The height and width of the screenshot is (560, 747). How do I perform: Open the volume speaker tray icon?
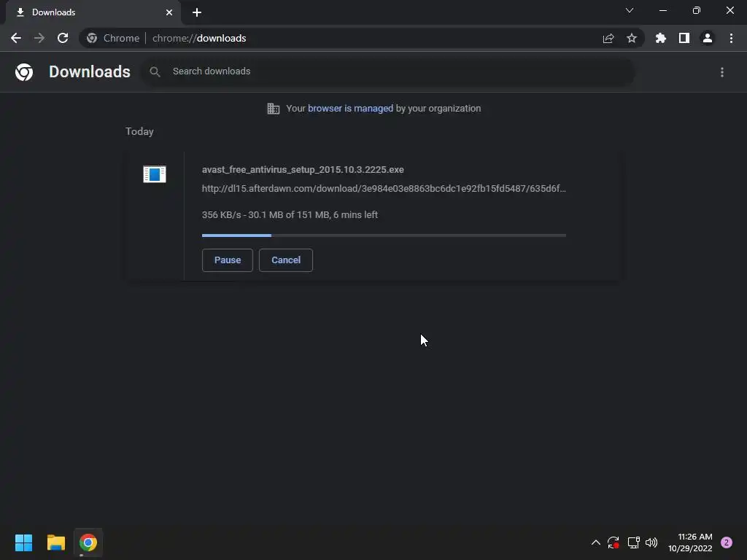pyautogui.click(x=651, y=542)
